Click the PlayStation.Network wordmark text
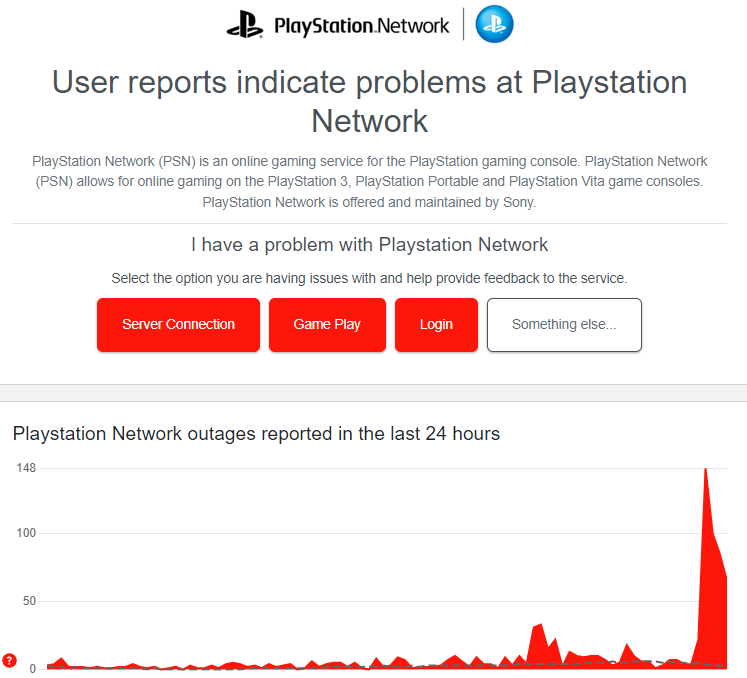This screenshot has width=747, height=678. tap(362, 26)
